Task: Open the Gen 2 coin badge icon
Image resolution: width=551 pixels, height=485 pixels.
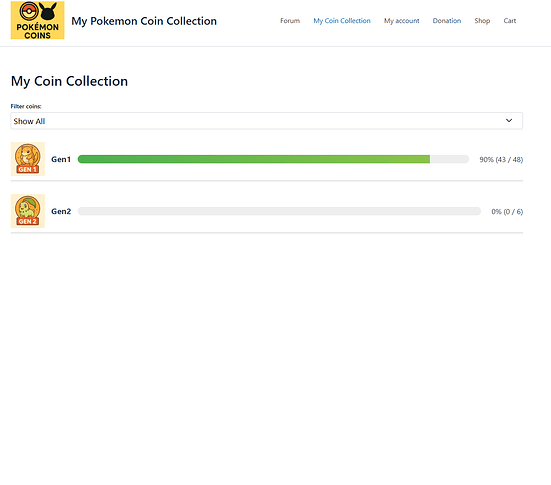Action: (x=28, y=211)
